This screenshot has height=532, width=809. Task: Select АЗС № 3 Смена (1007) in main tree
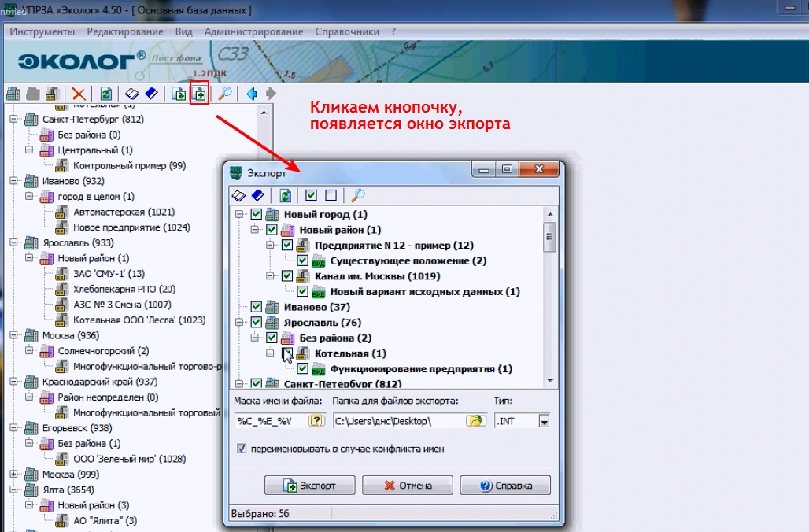pyautogui.click(x=122, y=305)
